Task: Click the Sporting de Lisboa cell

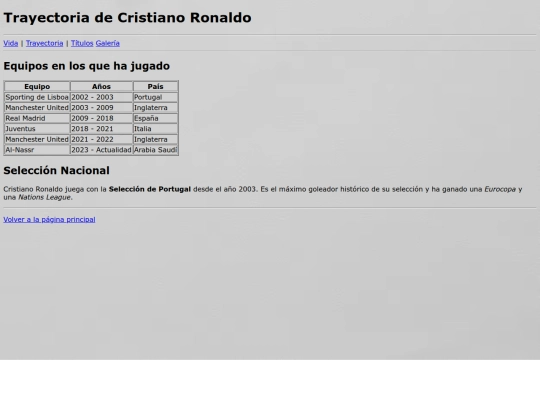Action: (37, 97)
